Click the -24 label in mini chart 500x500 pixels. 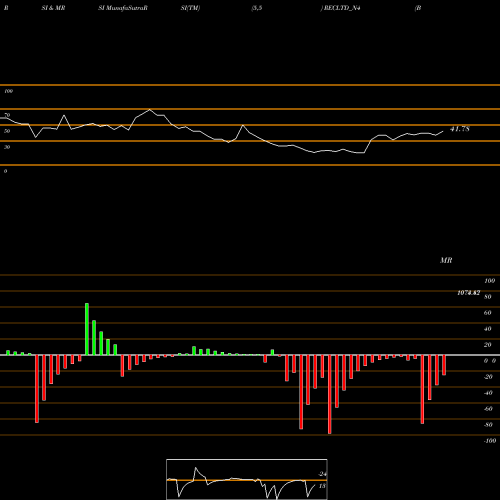click(x=322, y=474)
